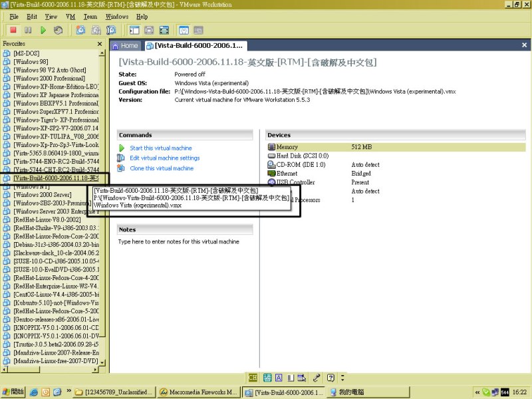Select the Ethernet device row
This screenshot has width=532, height=399.
click(396, 174)
